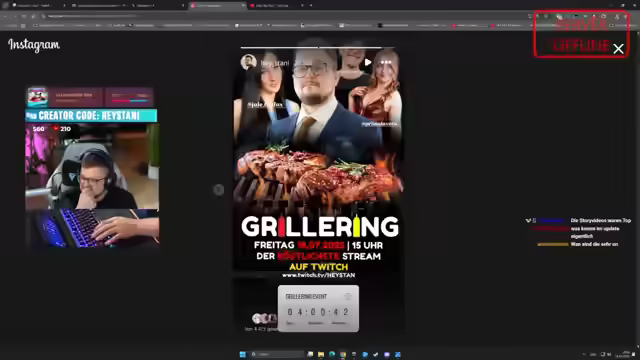
Task: Switch to the first browser tab
Action: tap(38, 5)
